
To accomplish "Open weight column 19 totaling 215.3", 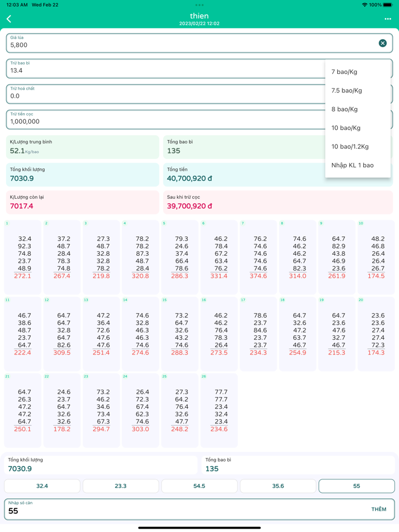I will (337, 334).
